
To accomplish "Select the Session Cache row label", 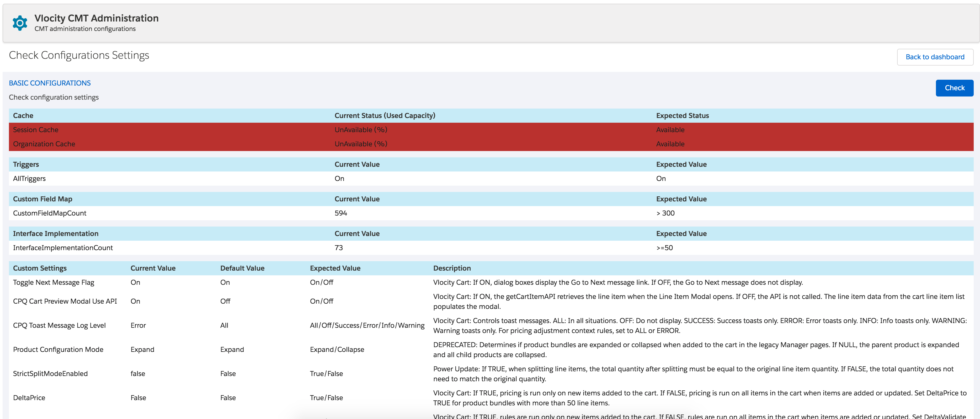I will click(36, 130).
